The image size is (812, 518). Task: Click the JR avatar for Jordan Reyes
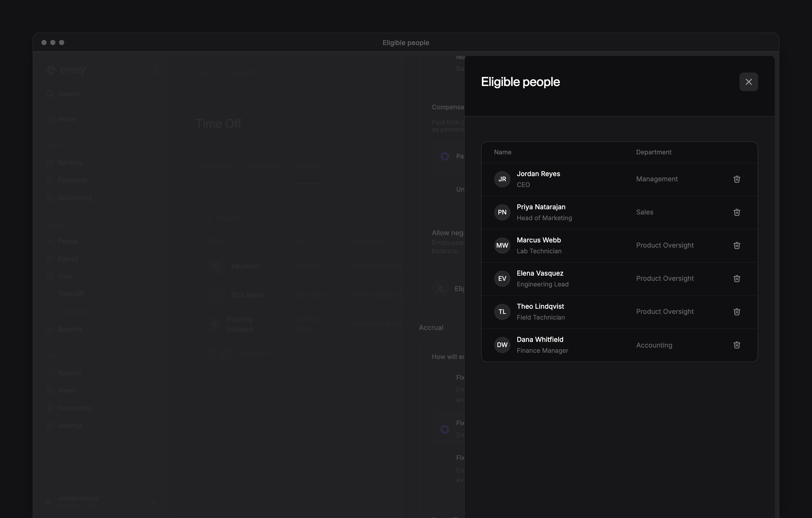coord(502,179)
